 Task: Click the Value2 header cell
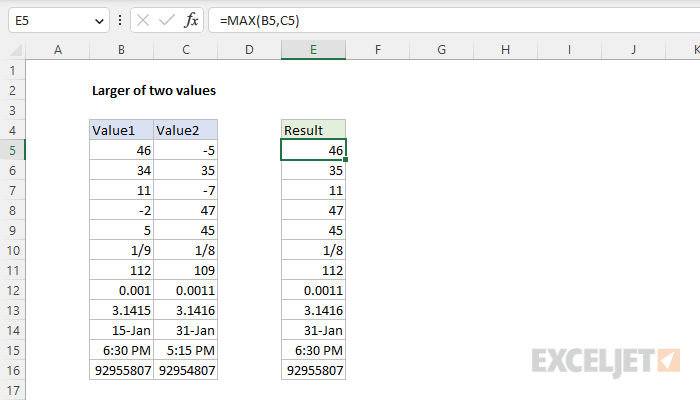click(x=186, y=130)
